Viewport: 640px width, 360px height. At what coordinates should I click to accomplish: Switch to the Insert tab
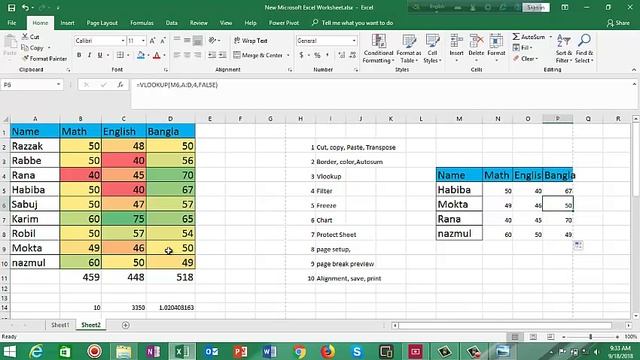67,23
